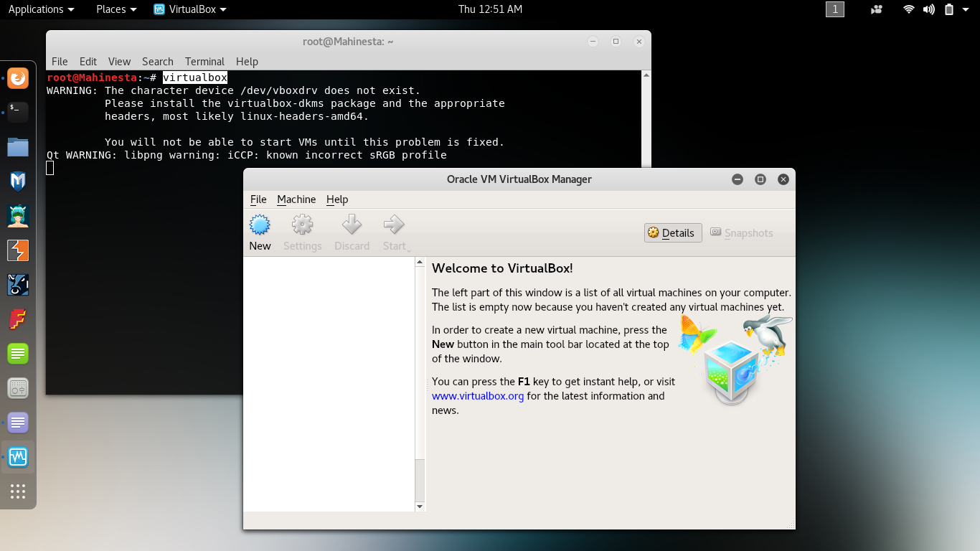Launch Metasploit shield icon in dock

point(18,182)
